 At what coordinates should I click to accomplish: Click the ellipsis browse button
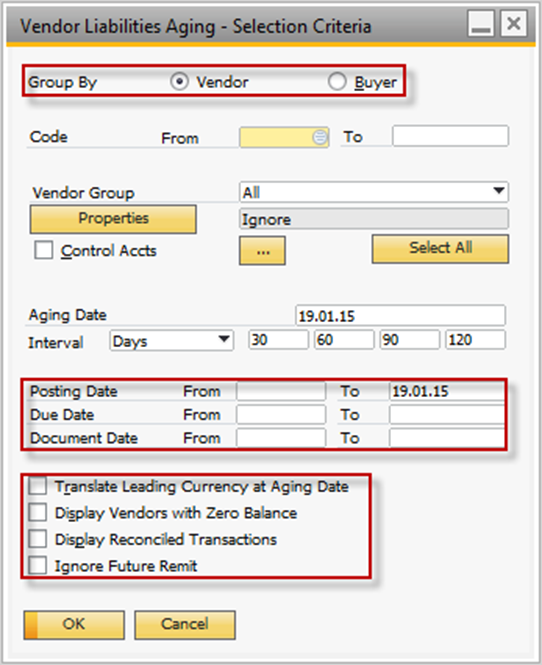pos(263,251)
